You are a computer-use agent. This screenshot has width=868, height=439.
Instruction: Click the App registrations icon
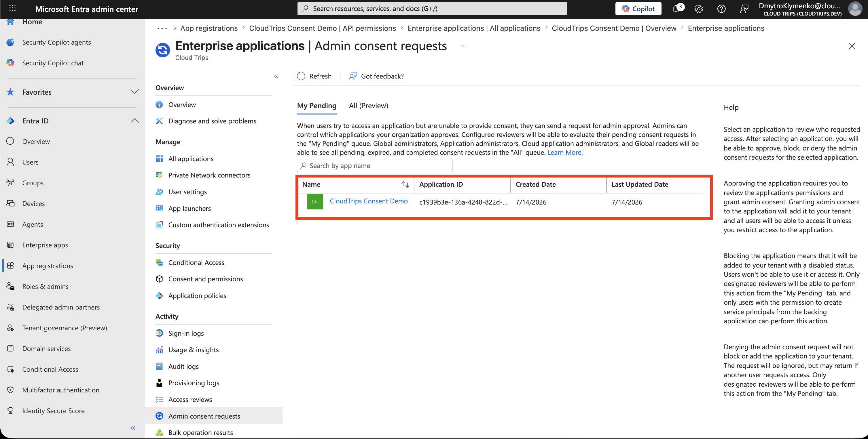10,266
